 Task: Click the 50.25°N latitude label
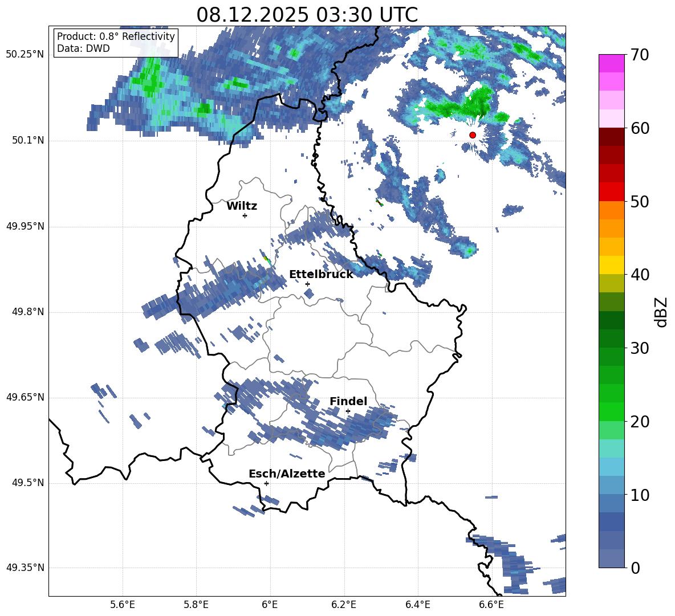25,55
